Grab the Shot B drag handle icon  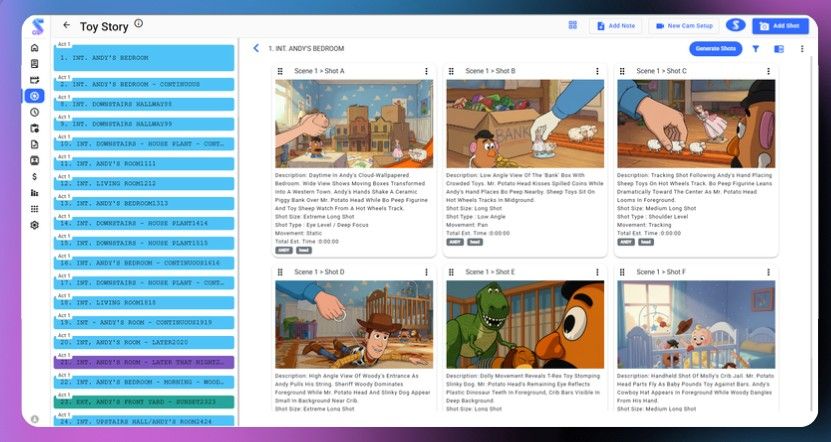(x=451, y=71)
